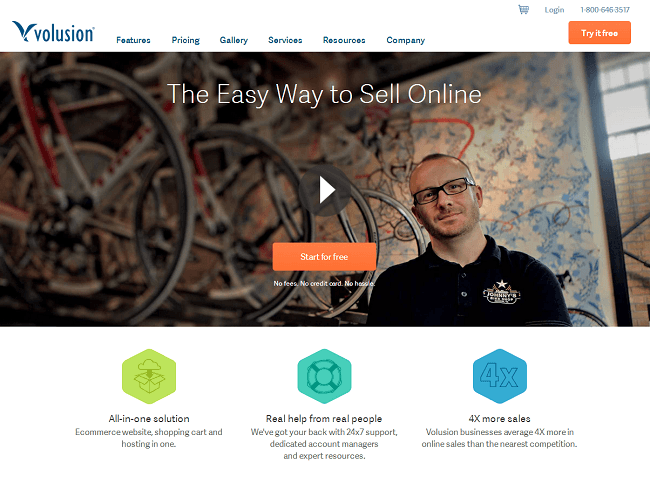Open the Company menu

click(x=405, y=40)
